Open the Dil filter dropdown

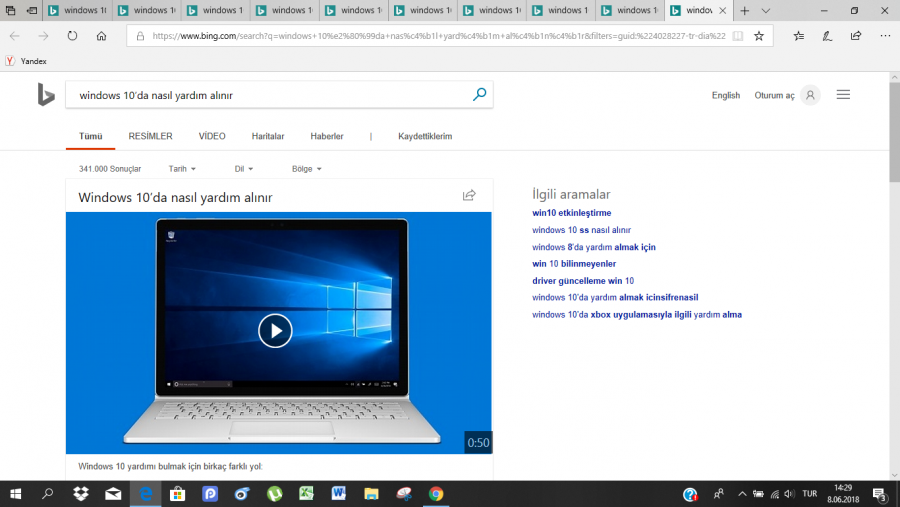tap(243, 169)
